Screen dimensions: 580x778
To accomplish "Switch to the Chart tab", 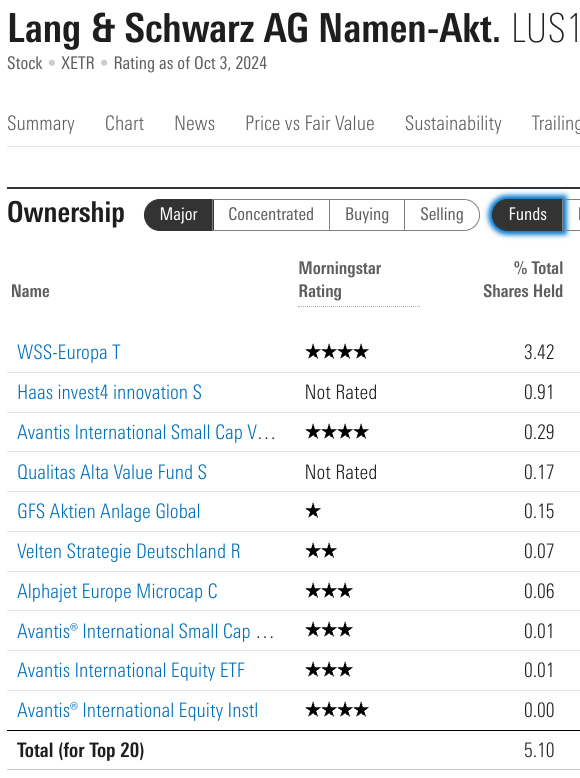I will click(124, 123).
